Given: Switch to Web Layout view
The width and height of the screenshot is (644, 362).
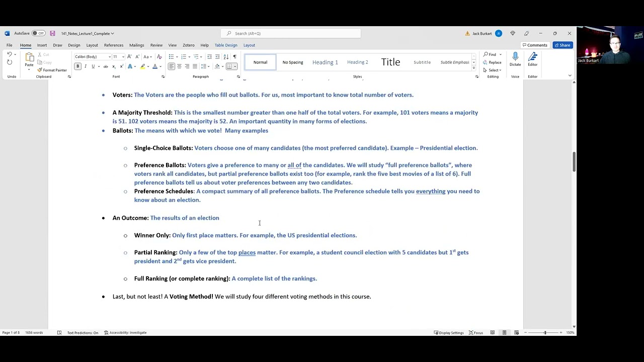Looking at the screenshot, I should click(x=516, y=332).
